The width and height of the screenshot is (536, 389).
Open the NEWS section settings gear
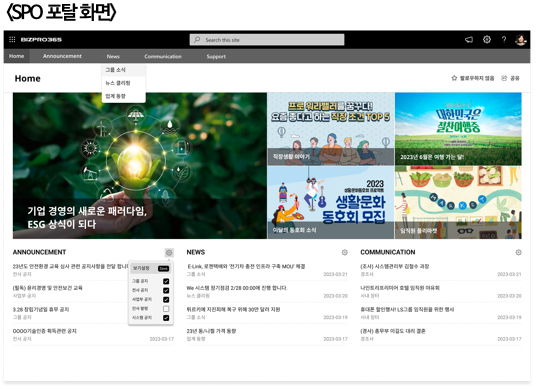[346, 253]
